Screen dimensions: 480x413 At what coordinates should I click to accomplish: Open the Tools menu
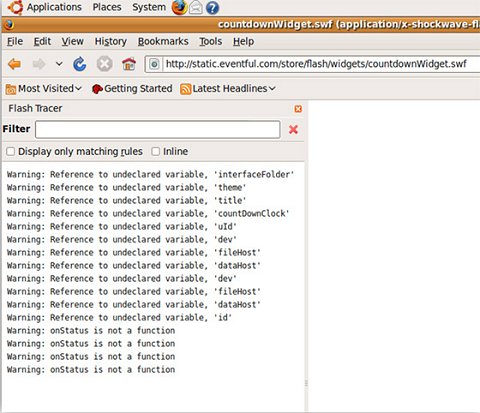211,41
